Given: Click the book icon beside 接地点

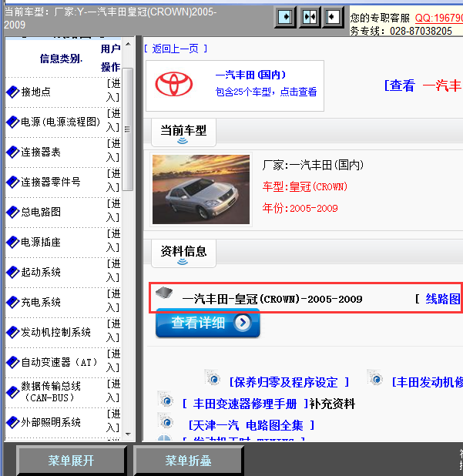Looking at the screenshot, I should 13,92.
